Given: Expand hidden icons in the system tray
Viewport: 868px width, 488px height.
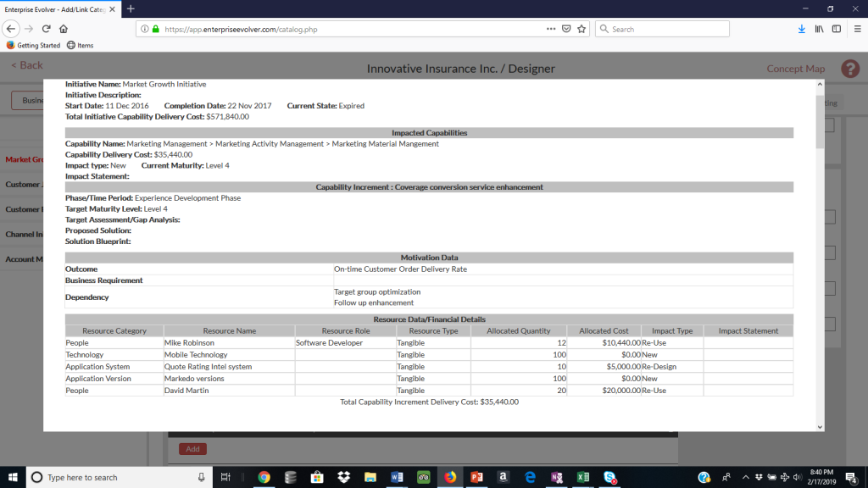Looking at the screenshot, I should coord(744,477).
